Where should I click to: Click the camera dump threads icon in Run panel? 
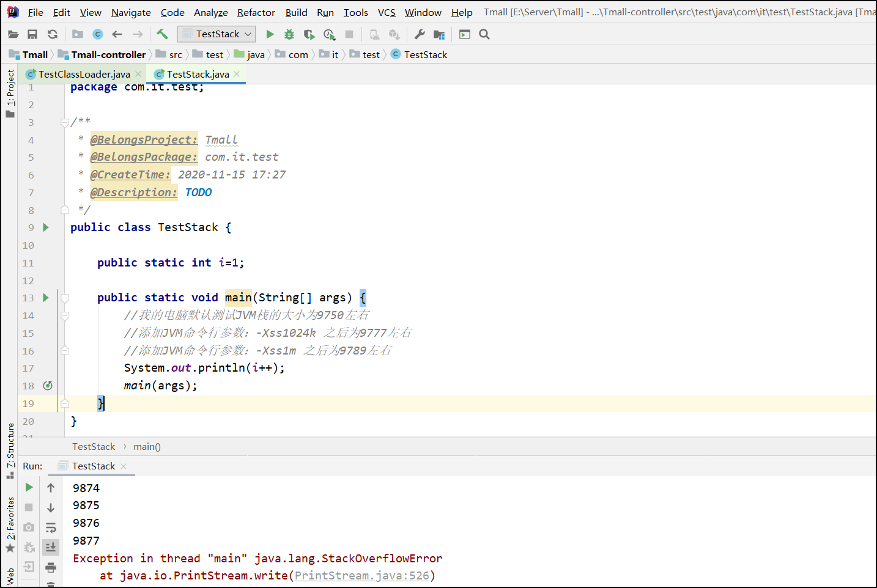(29, 527)
